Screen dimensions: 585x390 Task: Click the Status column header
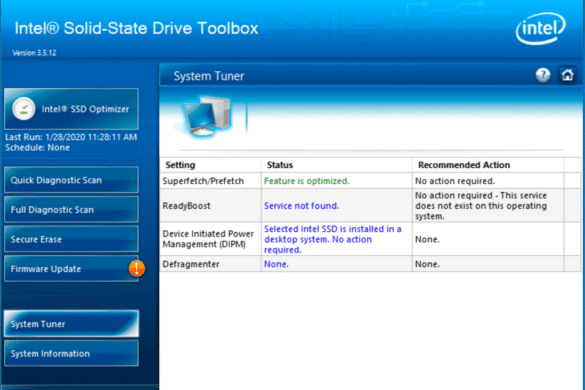tap(337, 165)
